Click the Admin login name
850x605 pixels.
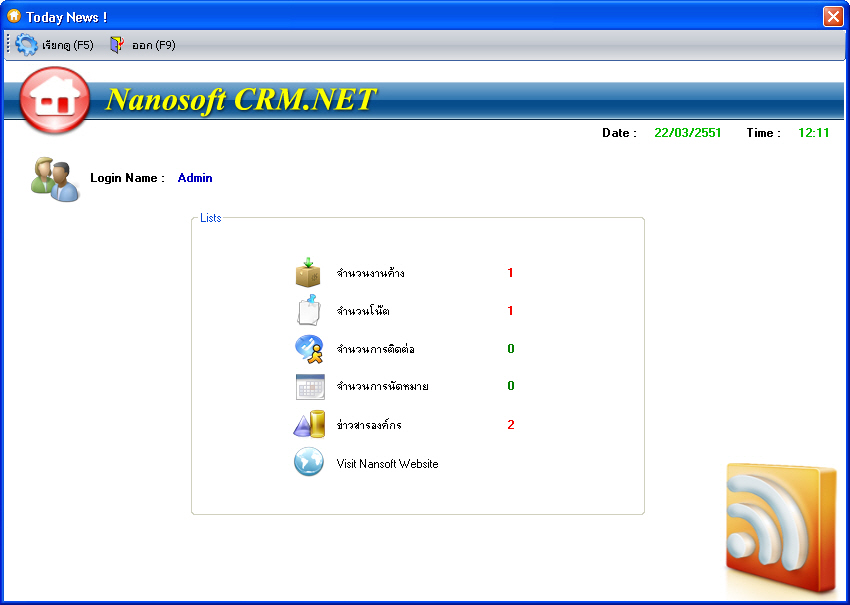tap(195, 178)
